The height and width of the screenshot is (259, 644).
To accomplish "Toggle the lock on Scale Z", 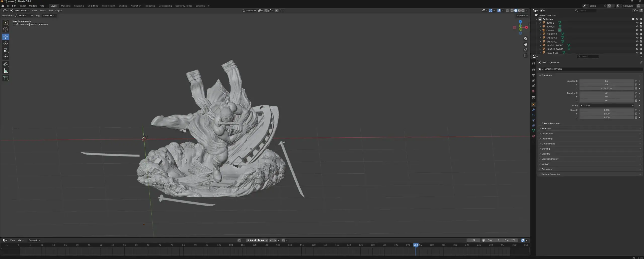I will point(636,117).
